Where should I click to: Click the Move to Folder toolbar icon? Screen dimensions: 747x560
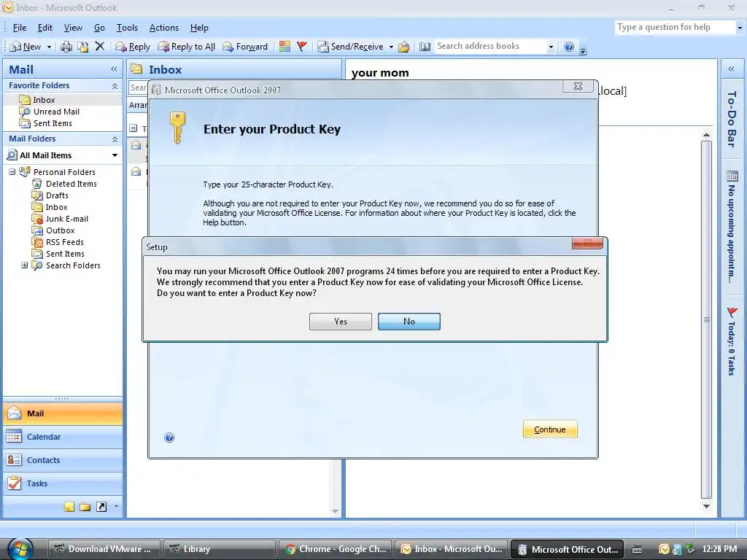[x=83, y=47]
